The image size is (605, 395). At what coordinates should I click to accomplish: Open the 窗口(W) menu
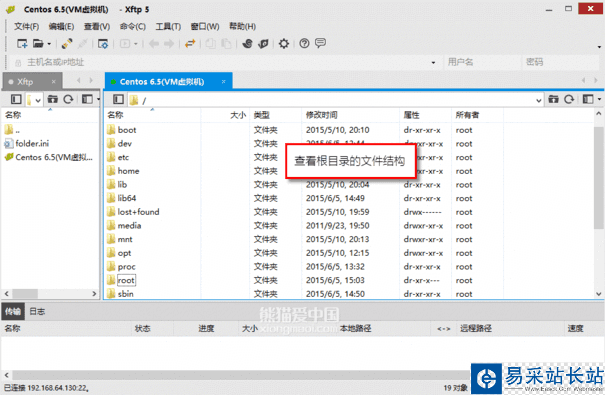pos(205,26)
